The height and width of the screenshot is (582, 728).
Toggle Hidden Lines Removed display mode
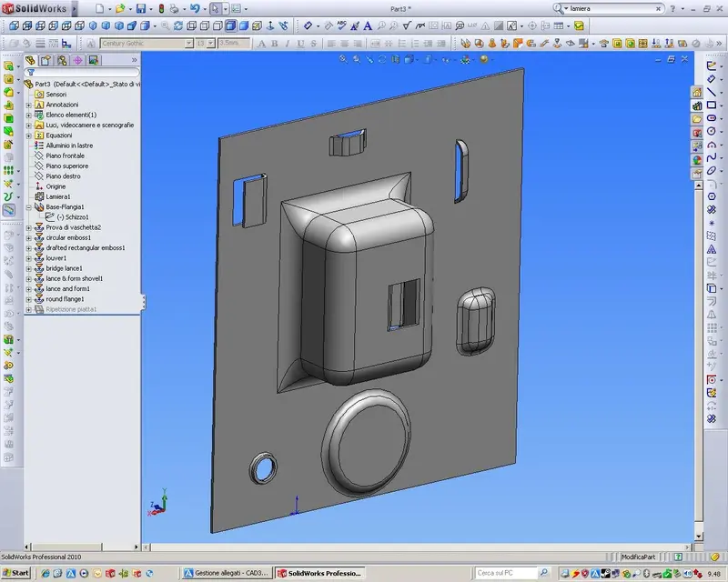217,26
